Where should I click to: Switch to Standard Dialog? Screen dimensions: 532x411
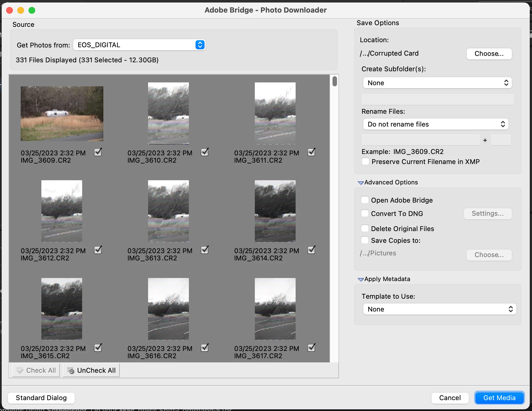tap(41, 398)
